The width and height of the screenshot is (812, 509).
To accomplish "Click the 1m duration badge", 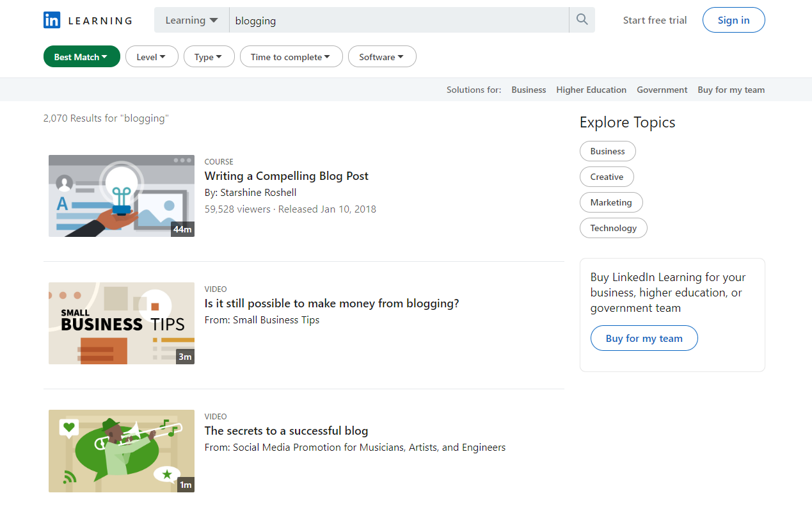I will [186, 485].
